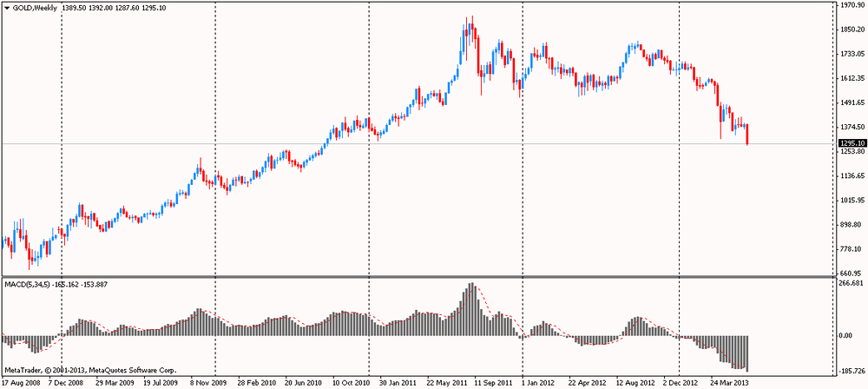Click the latest red candle on the chart
The height and width of the screenshot is (389, 868).
pyautogui.click(x=747, y=135)
